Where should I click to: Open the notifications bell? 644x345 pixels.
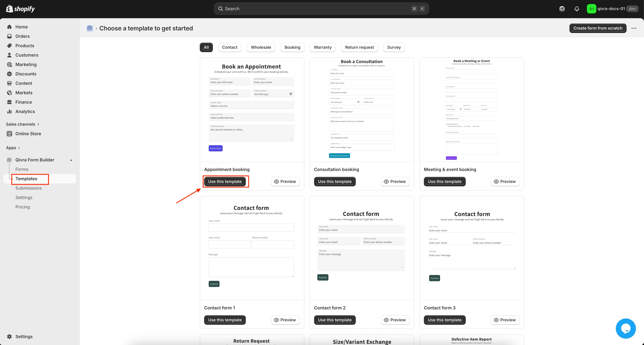577,9
